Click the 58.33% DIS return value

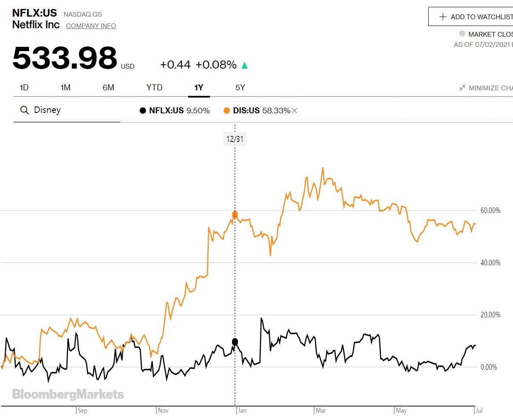coord(276,111)
